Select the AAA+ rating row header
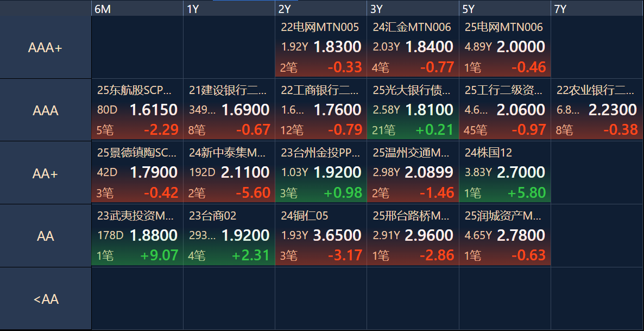Viewport: 644px width, 331px height. (46, 48)
